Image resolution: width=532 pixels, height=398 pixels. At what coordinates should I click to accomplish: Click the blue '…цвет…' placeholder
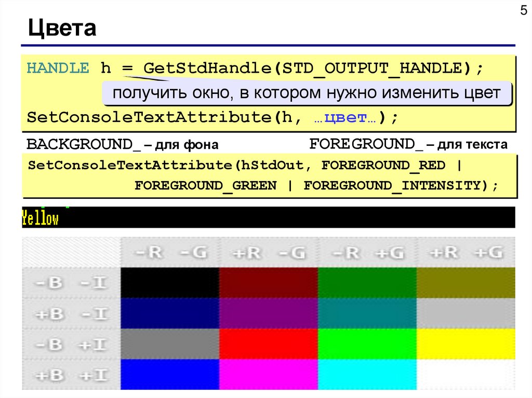pos(345,118)
